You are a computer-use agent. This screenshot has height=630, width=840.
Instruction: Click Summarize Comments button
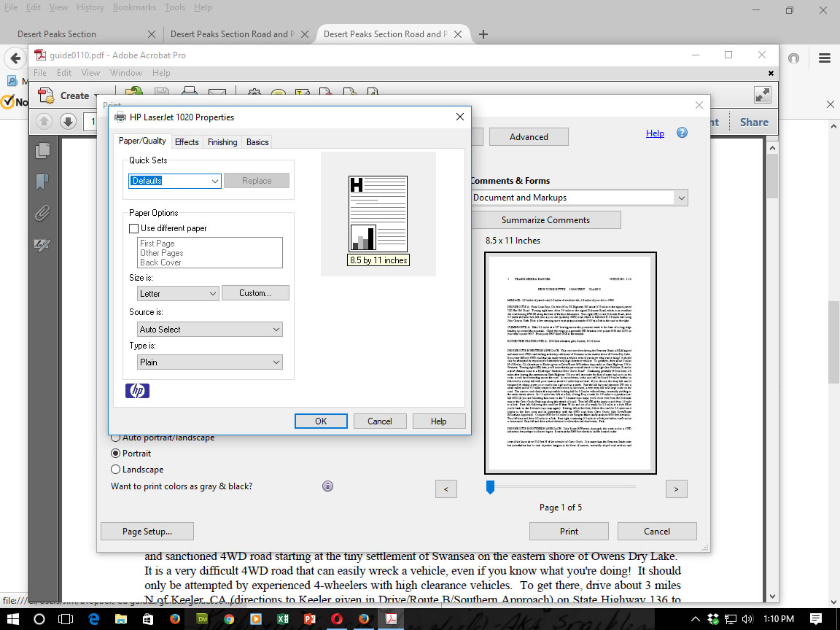545,220
